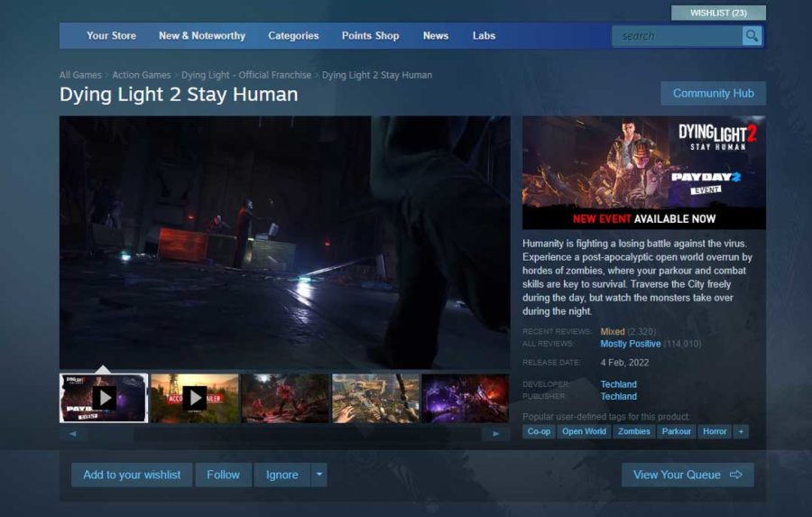Click the right scroll arrow under thumbnails
Viewport: 812px width, 517px height.
[495, 434]
